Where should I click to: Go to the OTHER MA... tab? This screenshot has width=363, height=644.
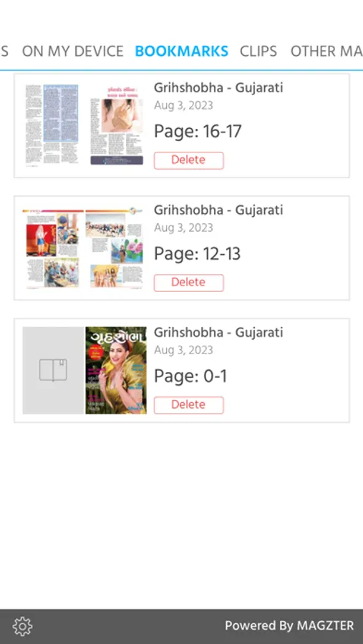pos(326,52)
